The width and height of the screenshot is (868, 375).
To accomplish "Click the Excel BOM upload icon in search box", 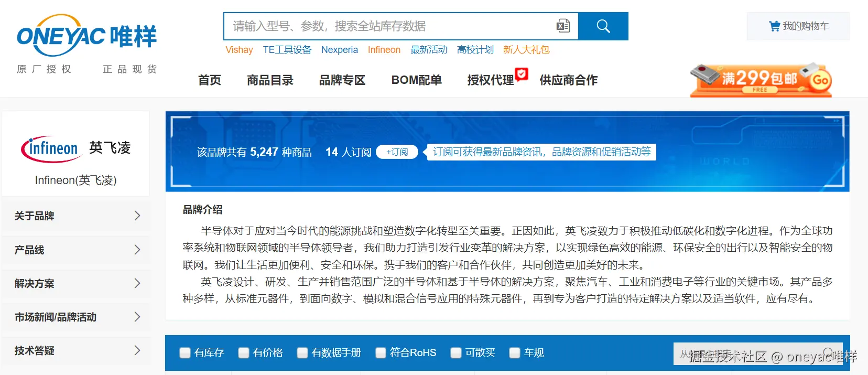I will (563, 26).
